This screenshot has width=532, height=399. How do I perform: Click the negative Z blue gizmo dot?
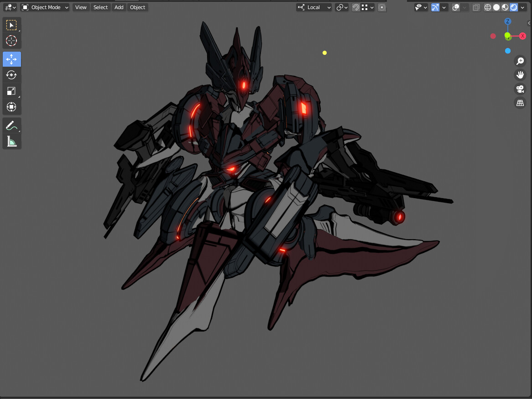point(507,51)
